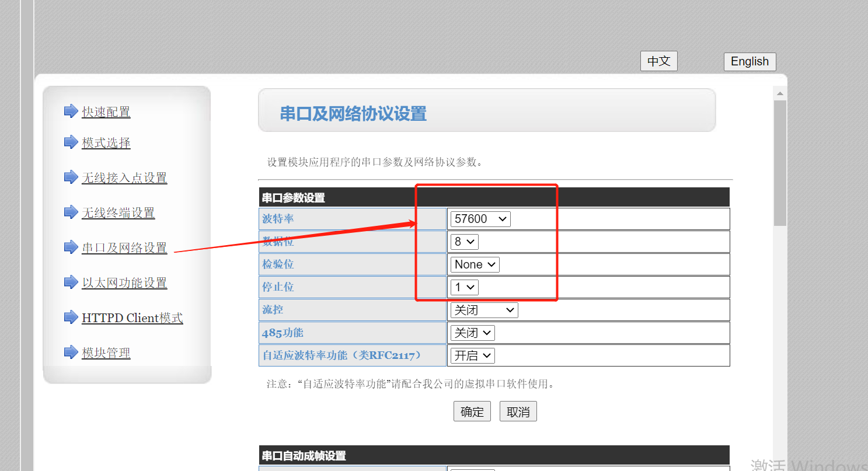Click the arrow icon beside 无线接入点设置
This screenshot has height=471, width=868.
pyautogui.click(x=71, y=177)
